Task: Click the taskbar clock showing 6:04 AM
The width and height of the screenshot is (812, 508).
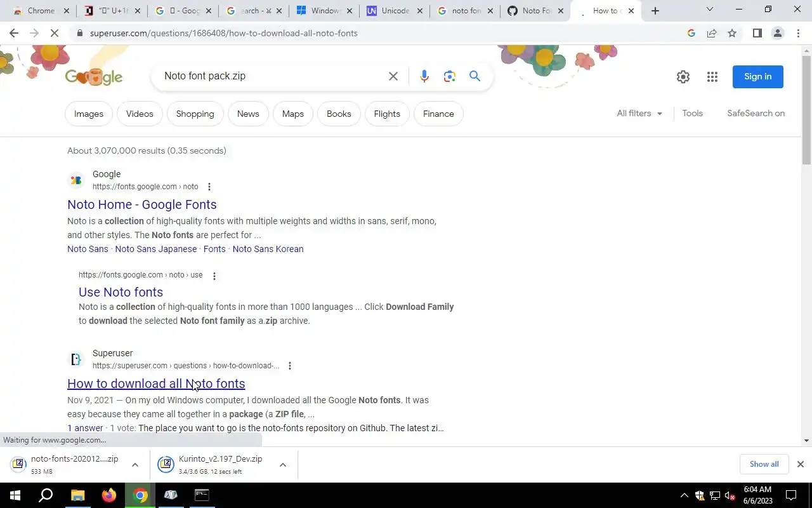Action: pyautogui.click(x=757, y=495)
